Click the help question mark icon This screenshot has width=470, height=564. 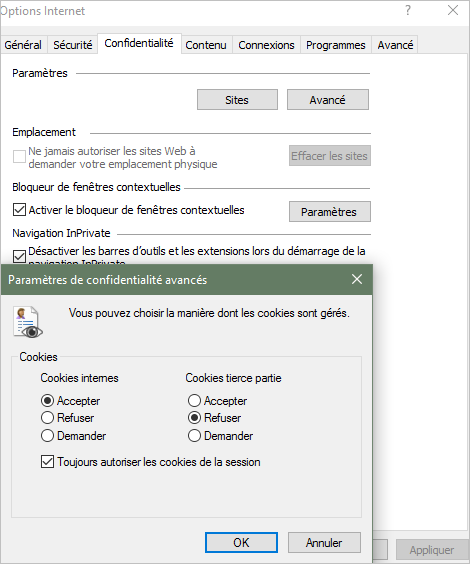407,10
